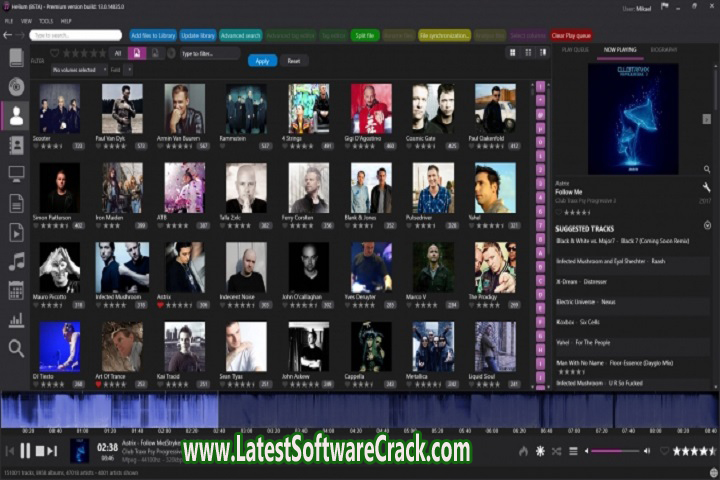This screenshot has height=480, width=720.
Task: Click the Add files to Library button
Action: 153,35
